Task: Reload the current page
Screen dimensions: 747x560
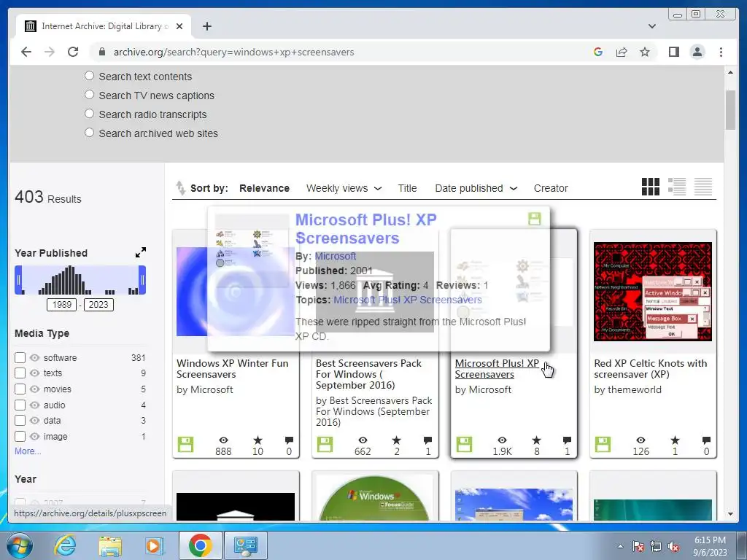Action: pos(73,52)
